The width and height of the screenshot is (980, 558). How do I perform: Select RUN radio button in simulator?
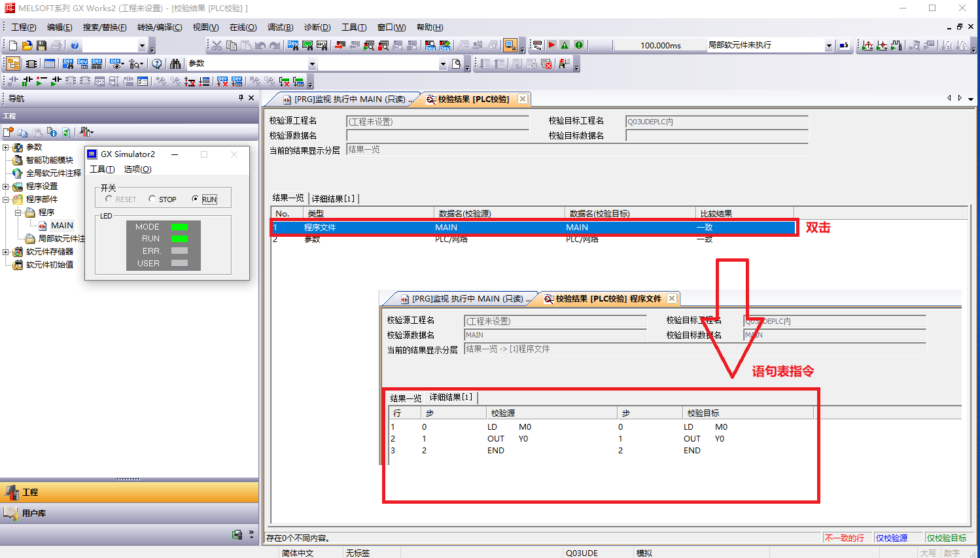click(x=195, y=199)
